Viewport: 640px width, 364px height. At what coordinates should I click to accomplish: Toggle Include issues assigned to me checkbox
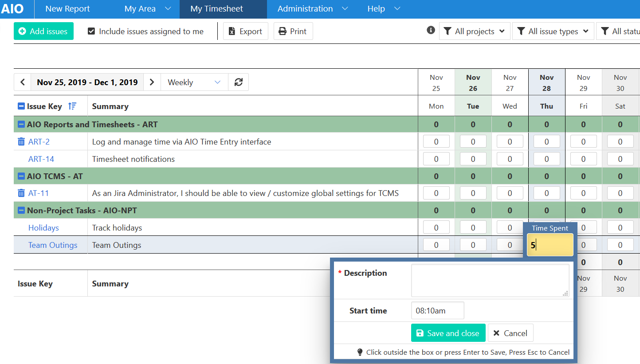tap(91, 31)
